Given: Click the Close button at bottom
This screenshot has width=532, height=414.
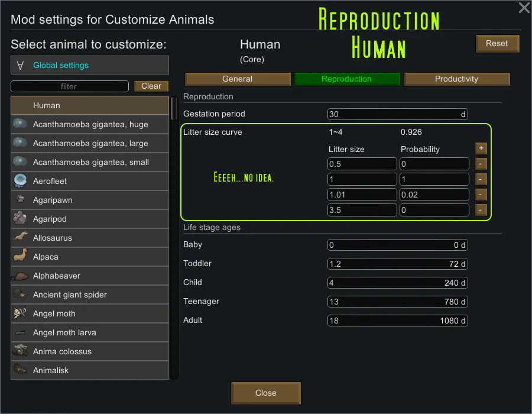Looking at the screenshot, I should click(x=265, y=393).
